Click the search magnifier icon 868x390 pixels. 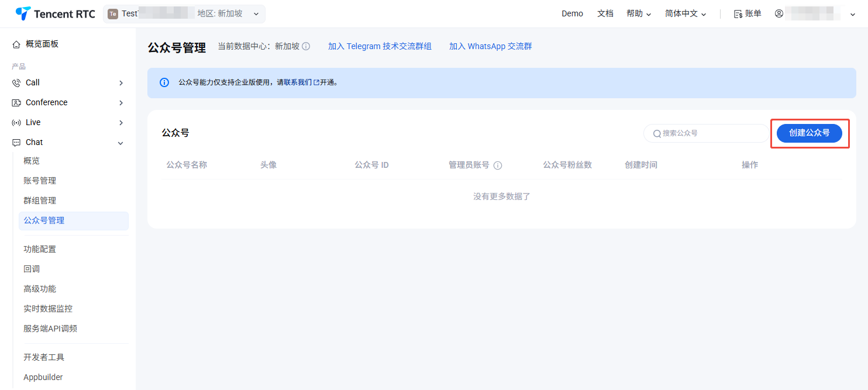click(657, 133)
